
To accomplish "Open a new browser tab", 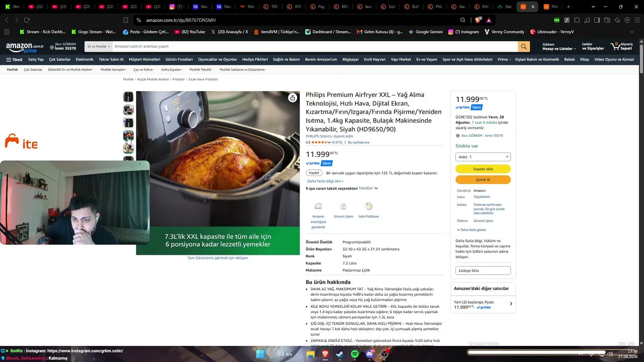I will click(x=570, y=7).
